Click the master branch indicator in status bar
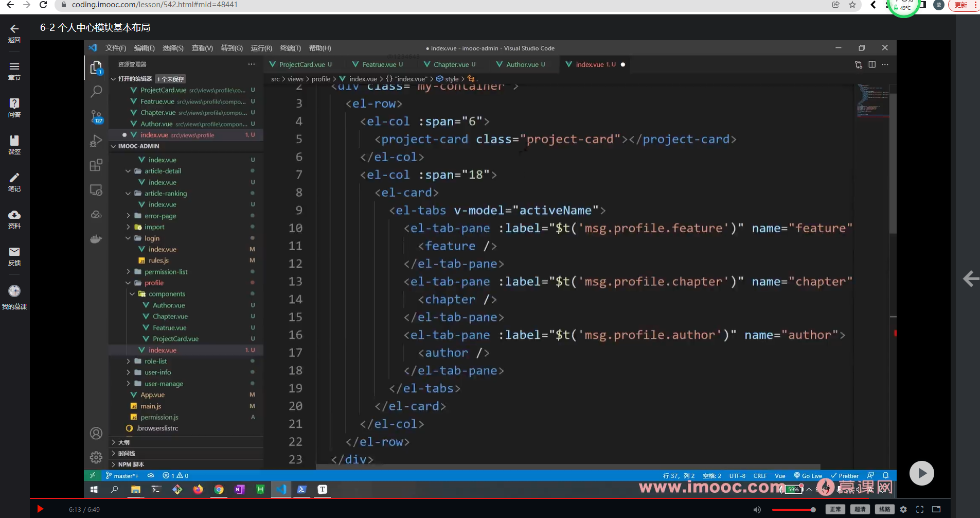Image resolution: width=980 pixels, height=518 pixels. pos(122,476)
